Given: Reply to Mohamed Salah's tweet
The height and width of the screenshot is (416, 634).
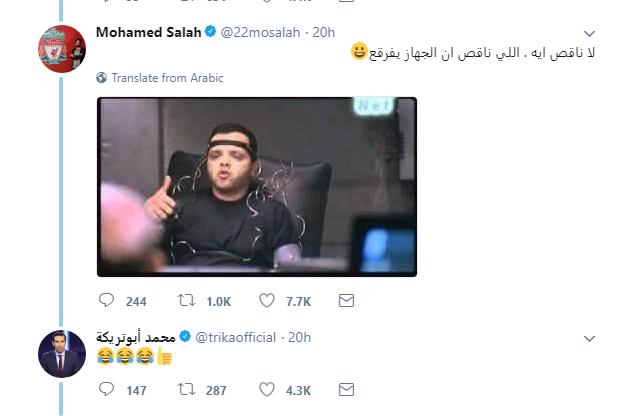Looking at the screenshot, I should (106, 299).
